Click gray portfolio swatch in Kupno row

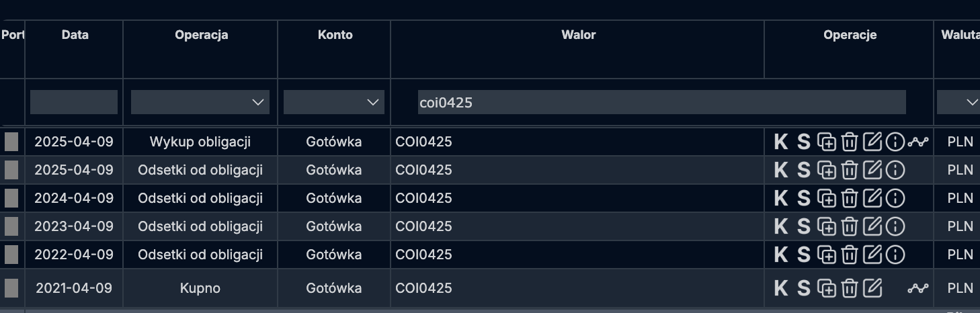click(11, 288)
